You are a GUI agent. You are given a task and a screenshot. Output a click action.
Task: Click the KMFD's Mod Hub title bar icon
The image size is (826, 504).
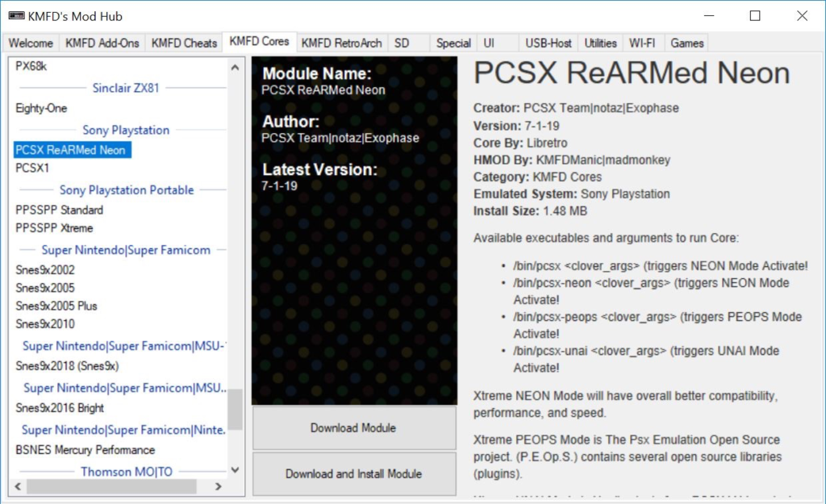coord(16,16)
